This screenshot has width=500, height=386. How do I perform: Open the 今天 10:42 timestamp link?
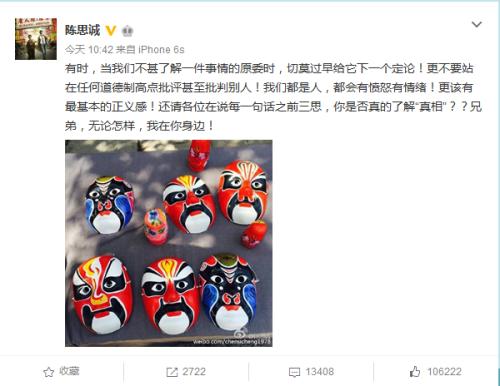(x=89, y=50)
